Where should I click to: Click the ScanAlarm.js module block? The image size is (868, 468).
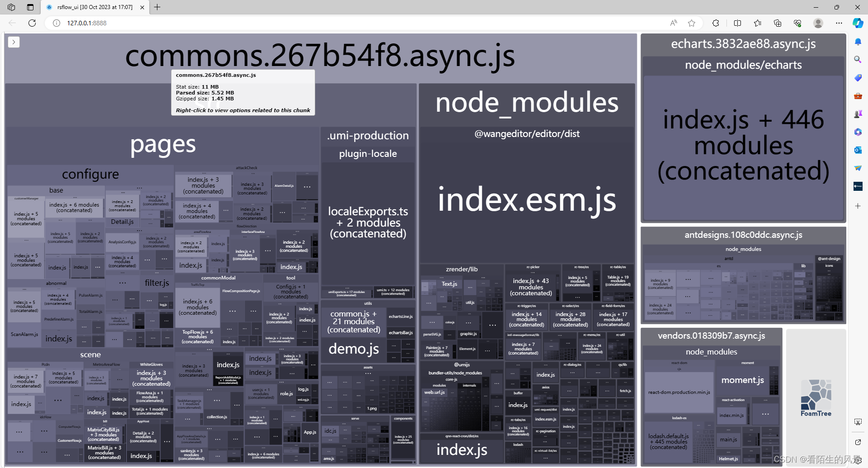tap(24, 334)
